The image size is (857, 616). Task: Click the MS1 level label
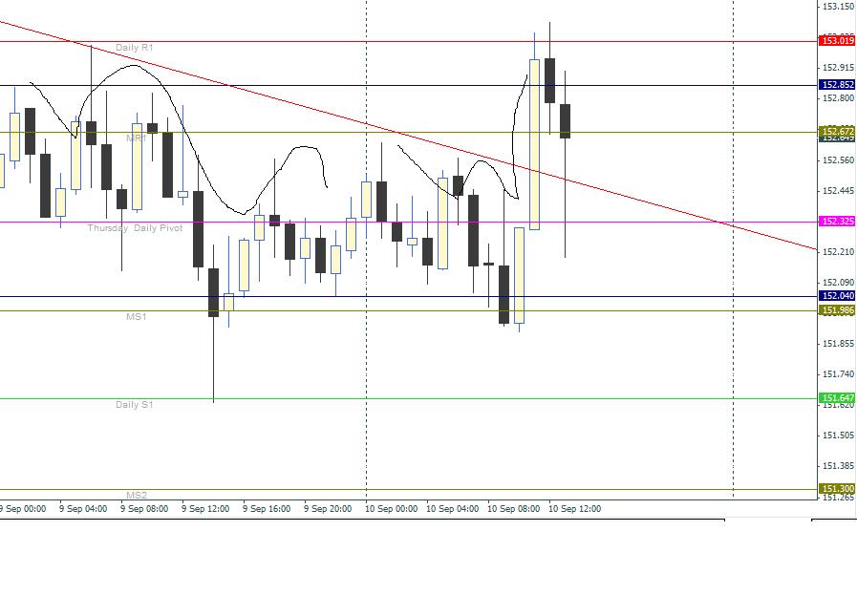136,316
